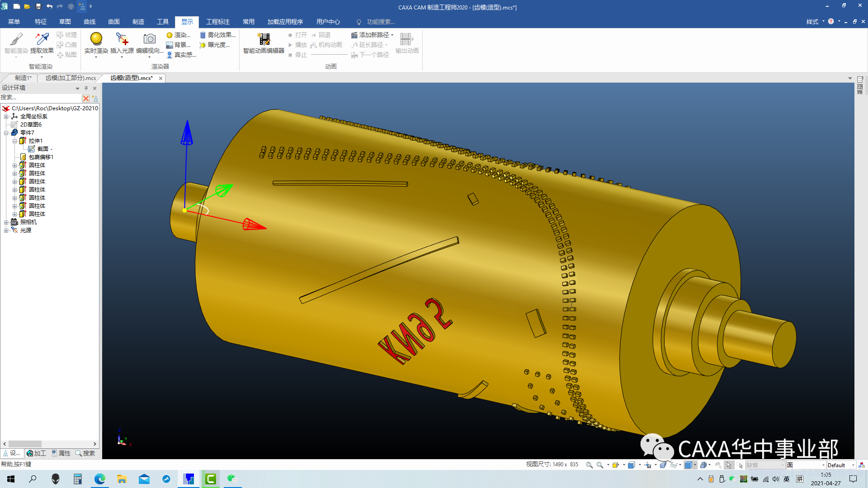The height and width of the screenshot is (488, 868).
Task: Switch to the 工程标注 ribbon tab
Action: point(218,22)
